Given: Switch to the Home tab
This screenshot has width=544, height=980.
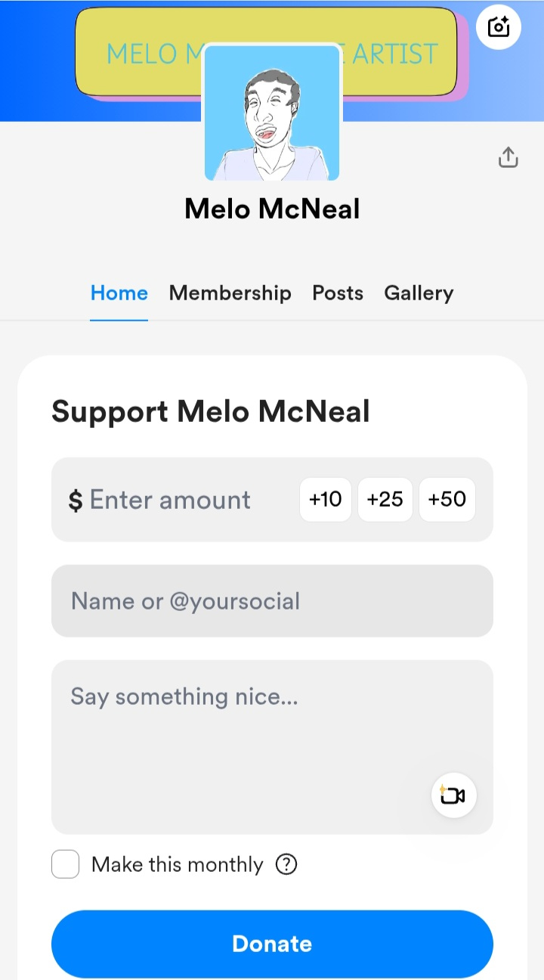Looking at the screenshot, I should (x=119, y=293).
